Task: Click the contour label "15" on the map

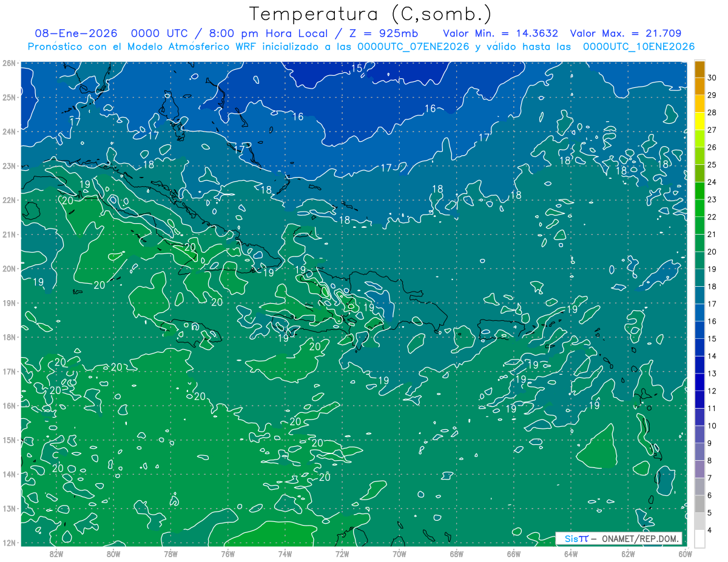Action: (x=357, y=69)
